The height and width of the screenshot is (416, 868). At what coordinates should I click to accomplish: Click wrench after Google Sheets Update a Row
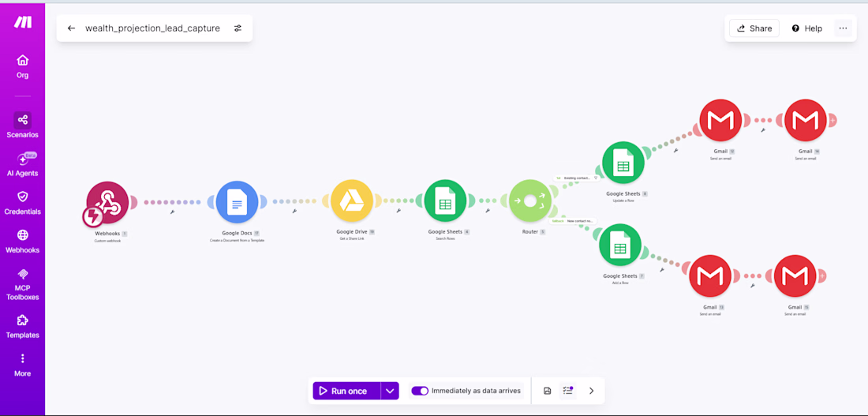pos(675,150)
